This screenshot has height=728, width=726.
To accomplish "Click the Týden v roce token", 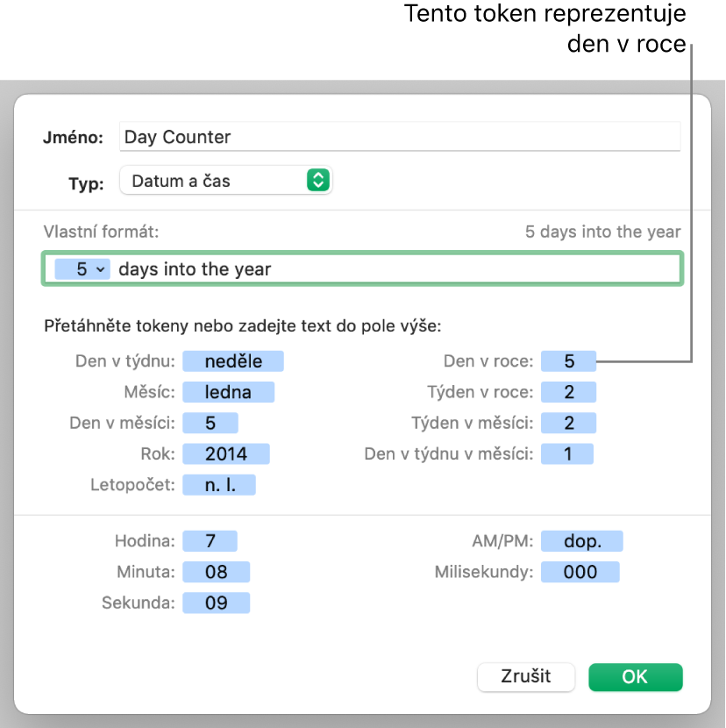I will click(568, 392).
